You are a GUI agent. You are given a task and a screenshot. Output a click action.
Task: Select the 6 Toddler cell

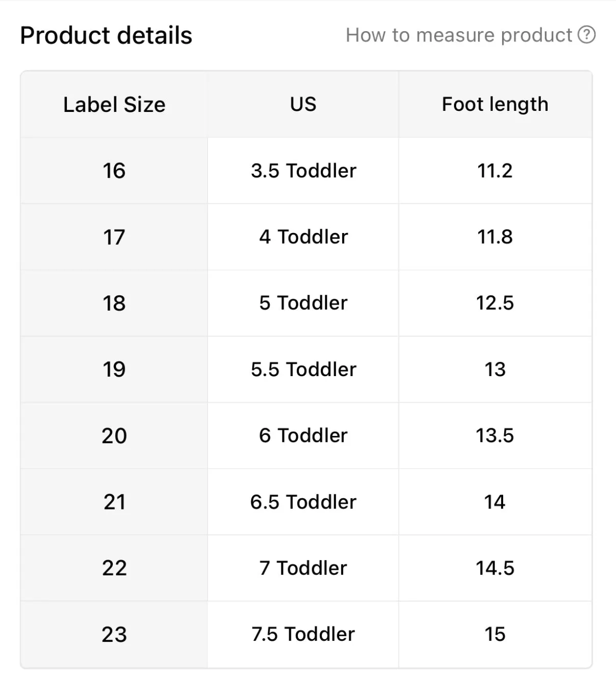[303, 436]
